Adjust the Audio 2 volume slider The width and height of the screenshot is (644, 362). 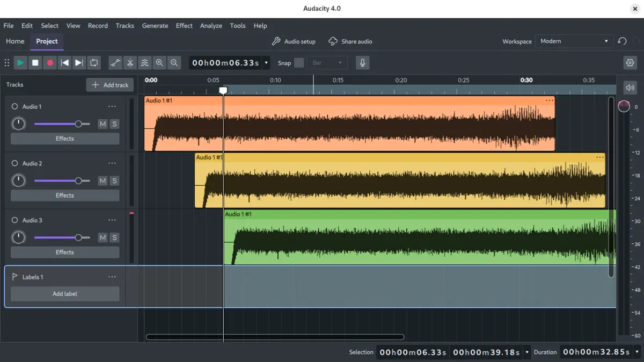(x=62, y=181)
